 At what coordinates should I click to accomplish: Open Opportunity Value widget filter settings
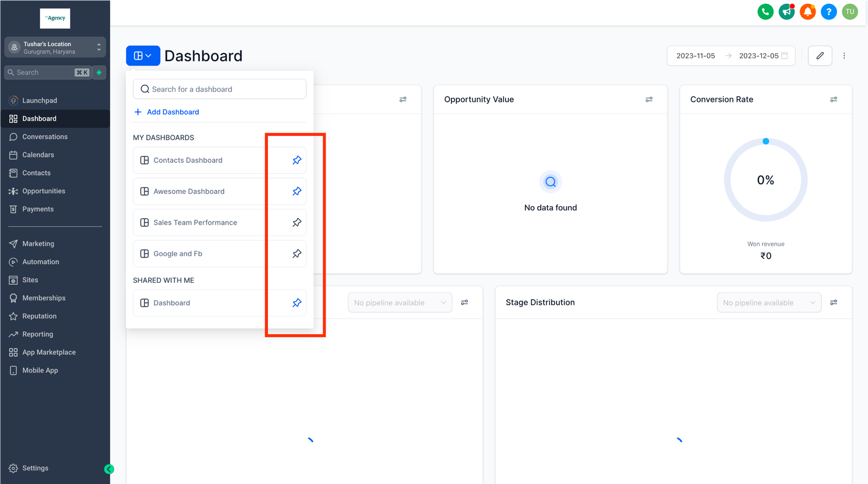[649, 99]
